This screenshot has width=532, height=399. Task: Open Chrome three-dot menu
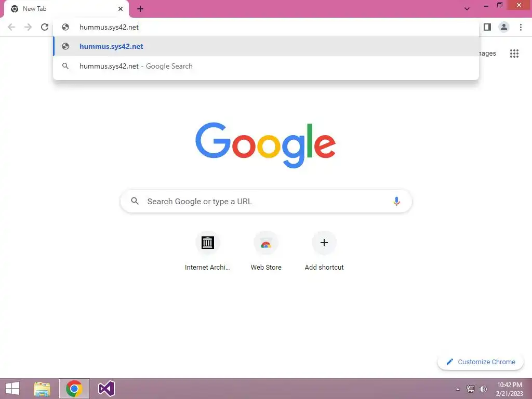(x=521, y=27)
